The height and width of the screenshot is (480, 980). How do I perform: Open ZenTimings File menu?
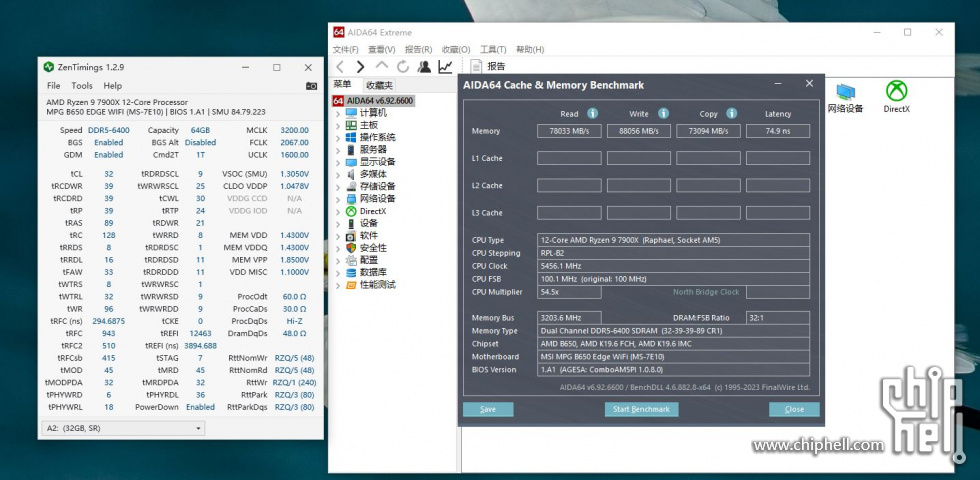[x=54, y=86]
